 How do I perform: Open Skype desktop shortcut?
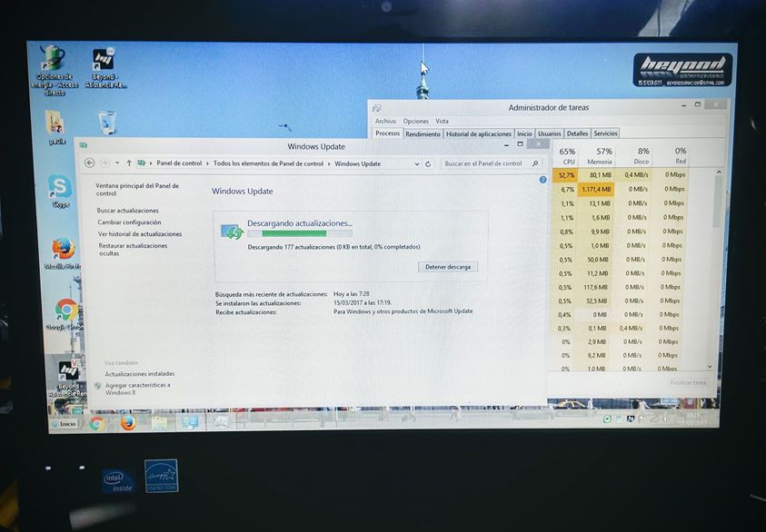coord(61,187)
